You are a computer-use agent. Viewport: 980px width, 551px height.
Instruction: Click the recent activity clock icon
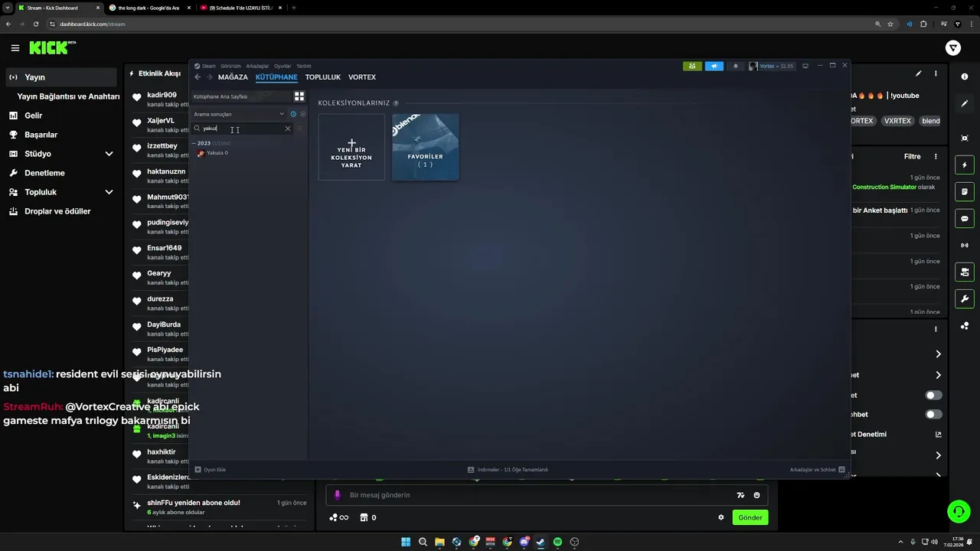(x=293, y=114)
